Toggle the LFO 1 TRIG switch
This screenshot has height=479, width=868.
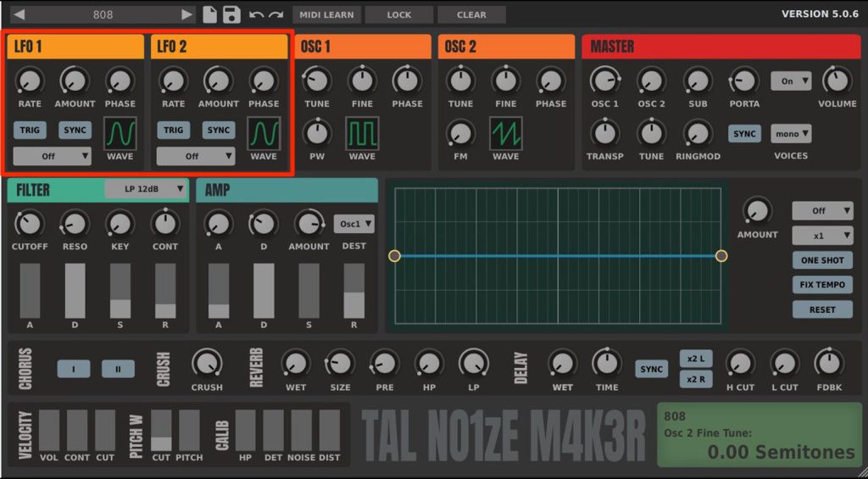pos(30,130)
